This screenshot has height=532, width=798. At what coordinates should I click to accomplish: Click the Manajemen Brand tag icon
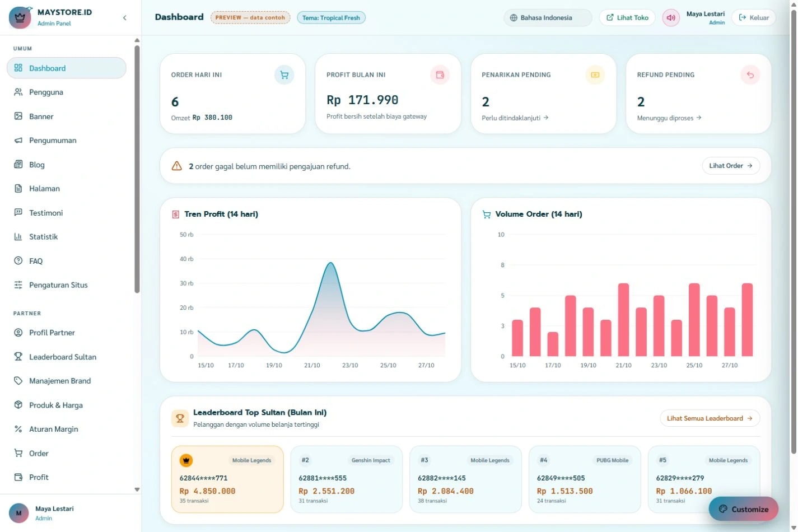click(18, 381)
